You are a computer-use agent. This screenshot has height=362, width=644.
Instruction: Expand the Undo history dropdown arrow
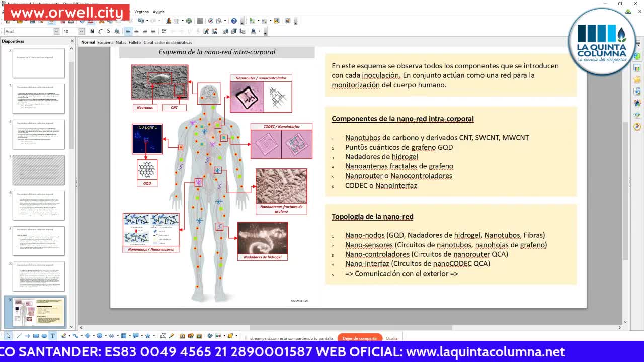pos(147,21)
